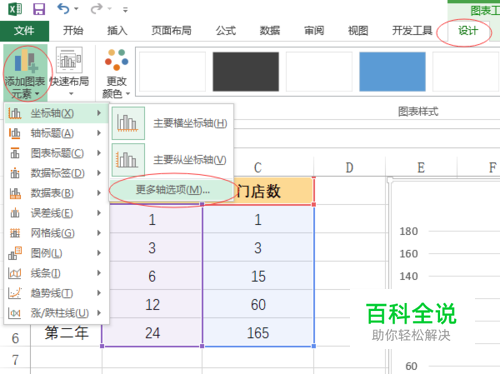Expand the 轴标题(A) submenu
The width and height of the screenshot is (500, 374).
56,133
